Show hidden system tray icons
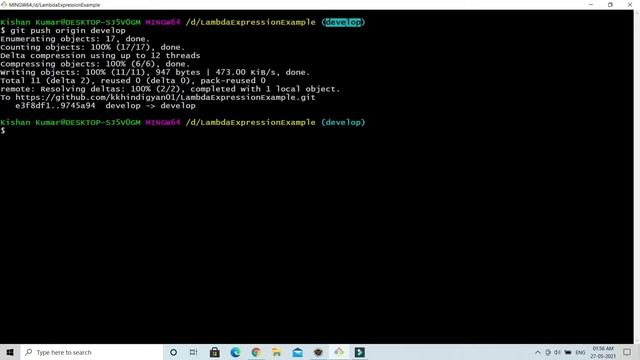Screen dimensions: 640x360 (538, 352)
